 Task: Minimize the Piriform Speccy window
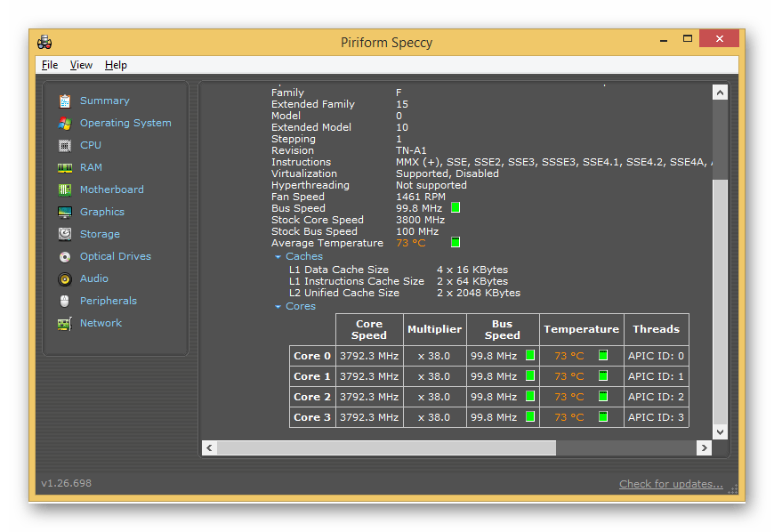coord(664,38)
